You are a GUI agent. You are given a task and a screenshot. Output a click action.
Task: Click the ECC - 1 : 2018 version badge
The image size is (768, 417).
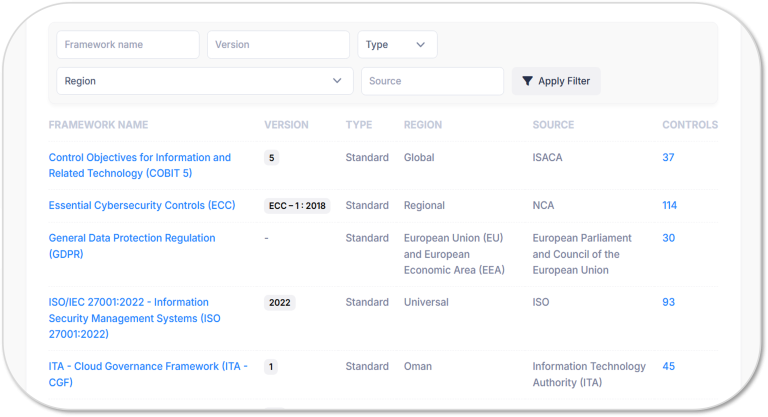coord(297,206)
